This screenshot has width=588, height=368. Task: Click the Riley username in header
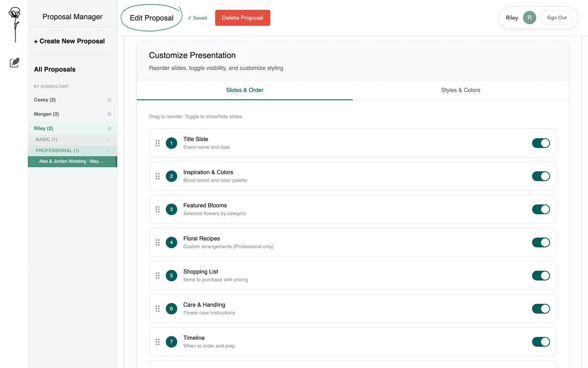point(512,18)
